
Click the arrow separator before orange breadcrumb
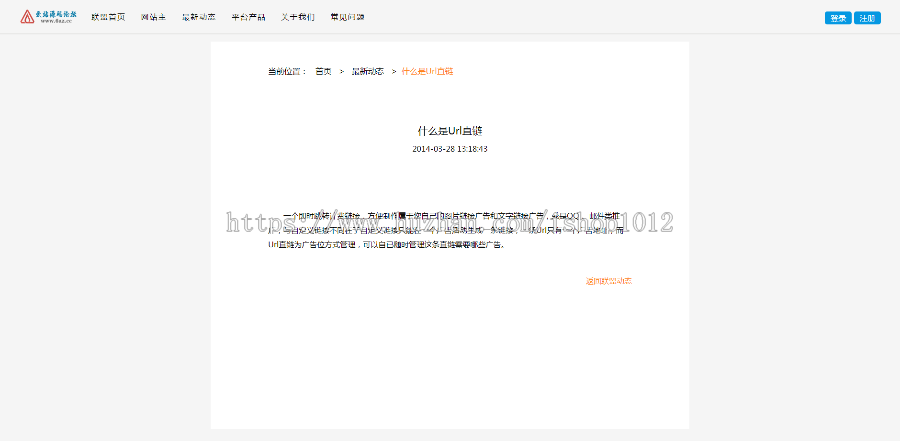tap(394, 72)
